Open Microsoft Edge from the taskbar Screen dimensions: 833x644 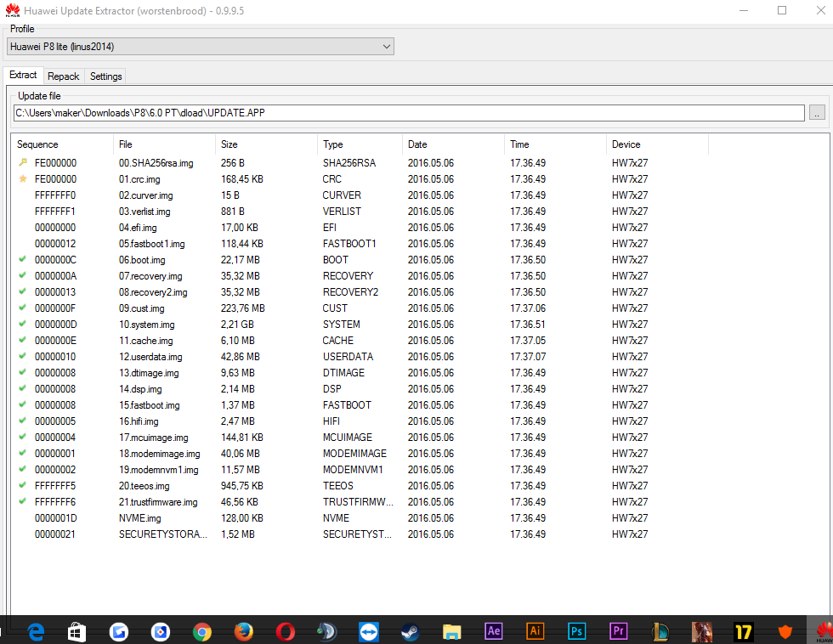pos(36,632)
